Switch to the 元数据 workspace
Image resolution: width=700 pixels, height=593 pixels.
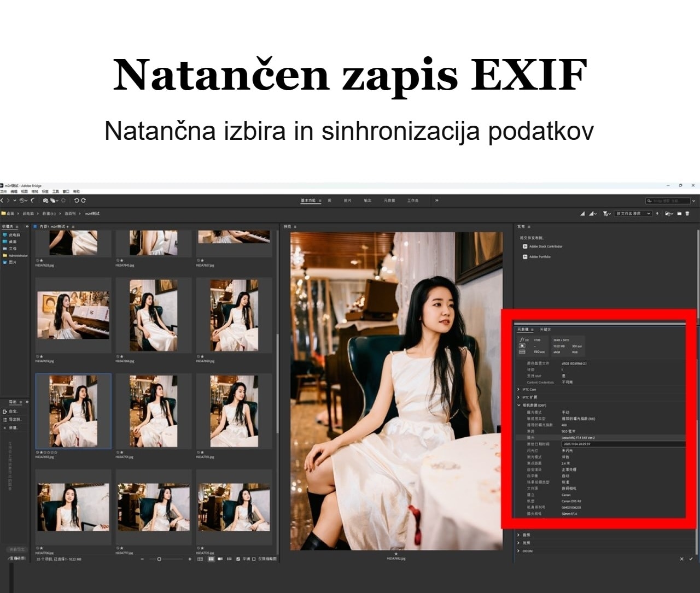(x=389, y=201)
